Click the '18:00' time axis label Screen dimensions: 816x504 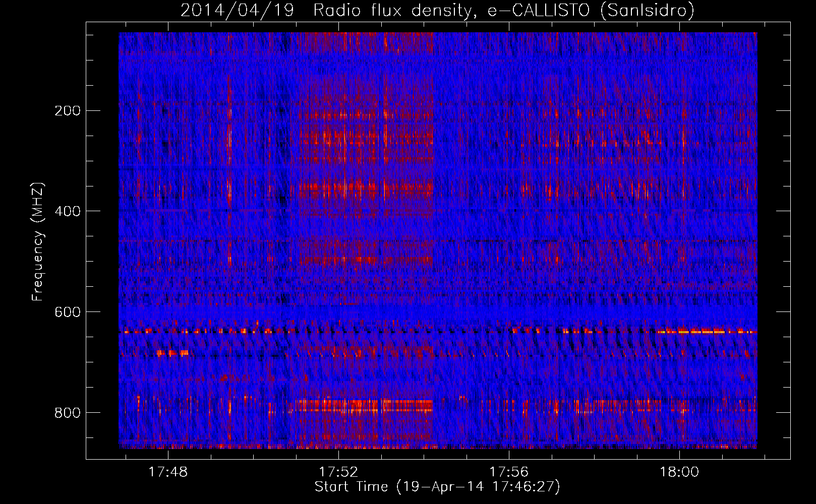tap(679, 472)
